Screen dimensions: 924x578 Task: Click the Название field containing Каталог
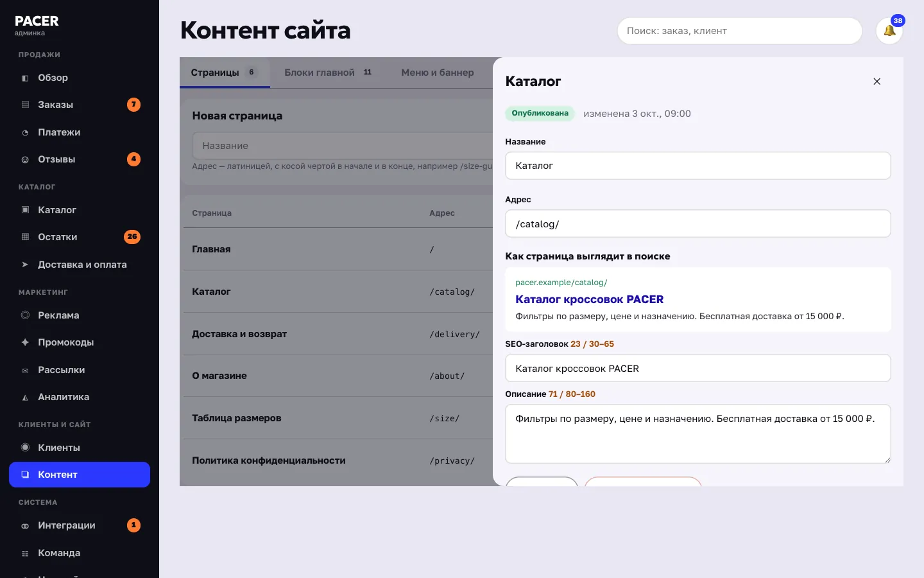[698, 166]
